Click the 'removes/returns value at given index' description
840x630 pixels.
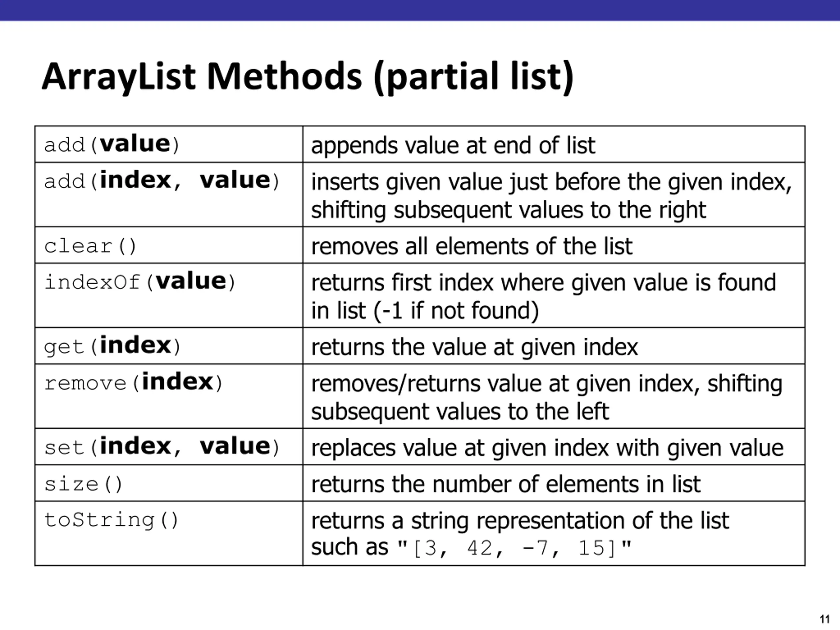point(546,397)
